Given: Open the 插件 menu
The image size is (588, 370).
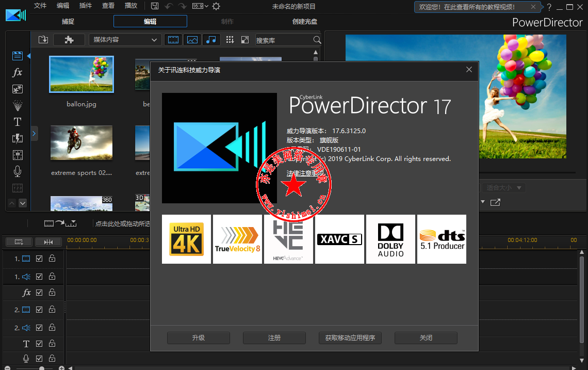Looking at the screenshot, I should coord(86,6).
